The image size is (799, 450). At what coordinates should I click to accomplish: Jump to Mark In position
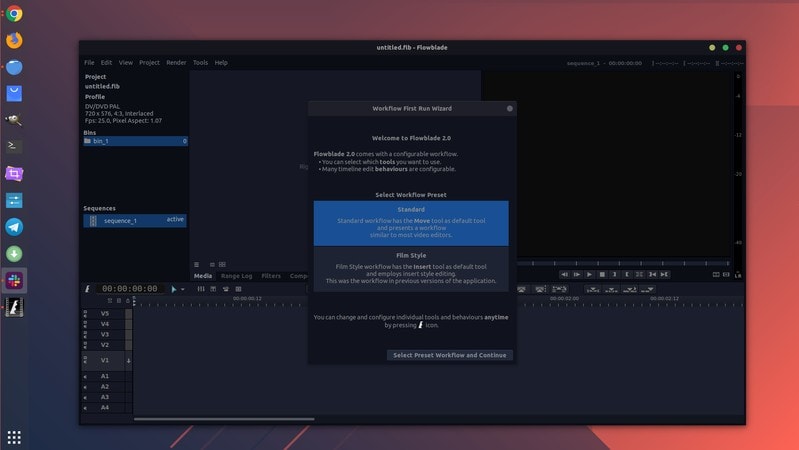pos(652,274)
